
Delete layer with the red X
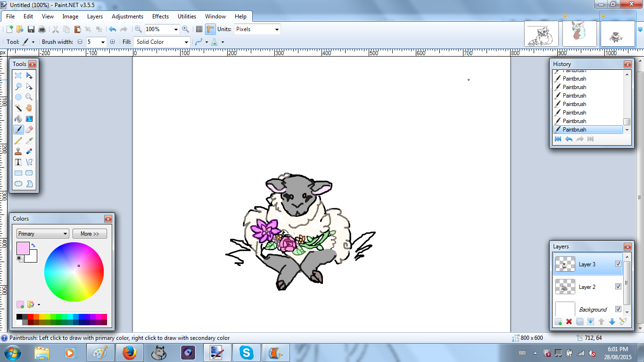[569, 321]
